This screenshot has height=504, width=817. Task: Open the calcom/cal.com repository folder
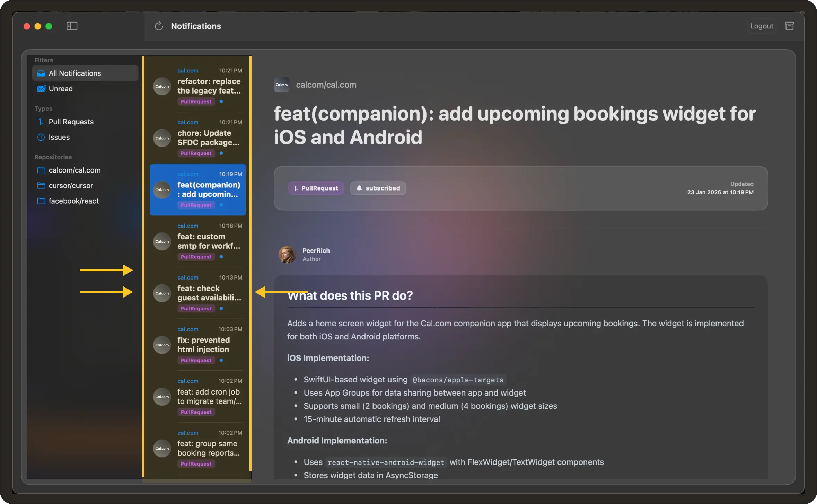point(74,170)
